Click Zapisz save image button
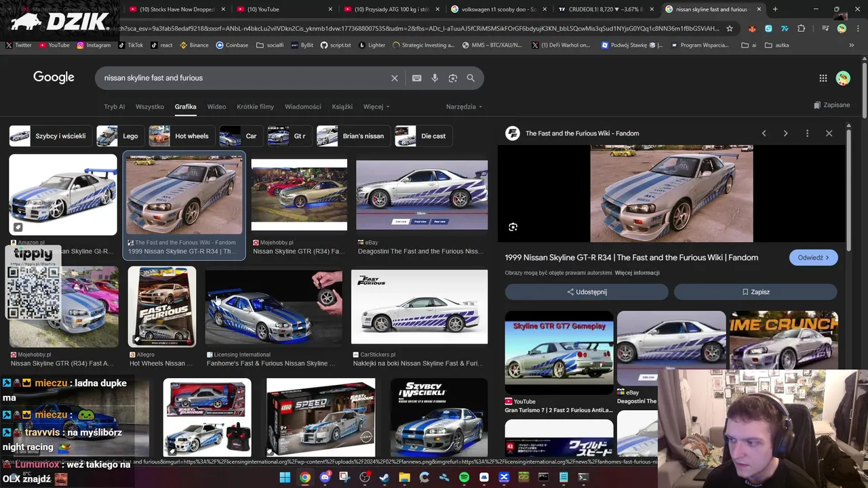 coord(755,292)
